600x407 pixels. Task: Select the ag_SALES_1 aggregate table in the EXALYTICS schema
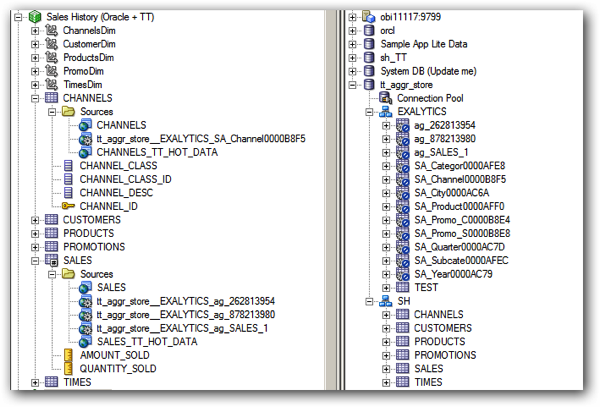441,152
